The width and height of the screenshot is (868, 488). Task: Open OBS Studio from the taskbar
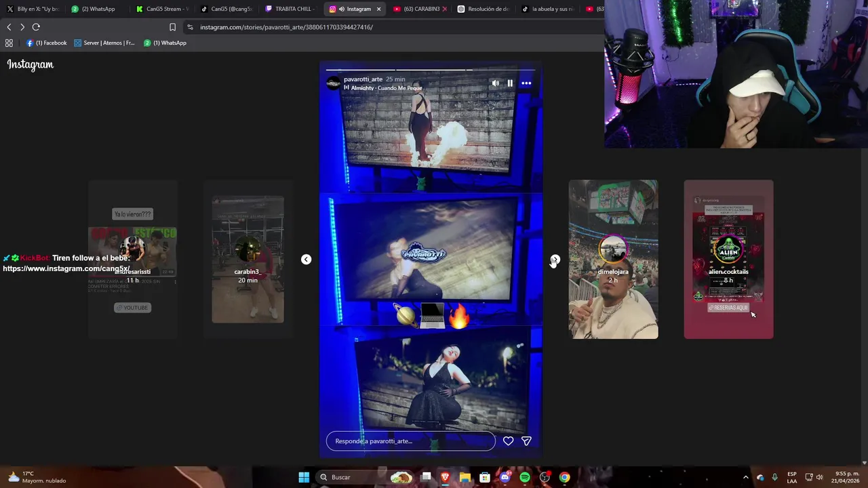pyautogui.click(x=545, y=477)
